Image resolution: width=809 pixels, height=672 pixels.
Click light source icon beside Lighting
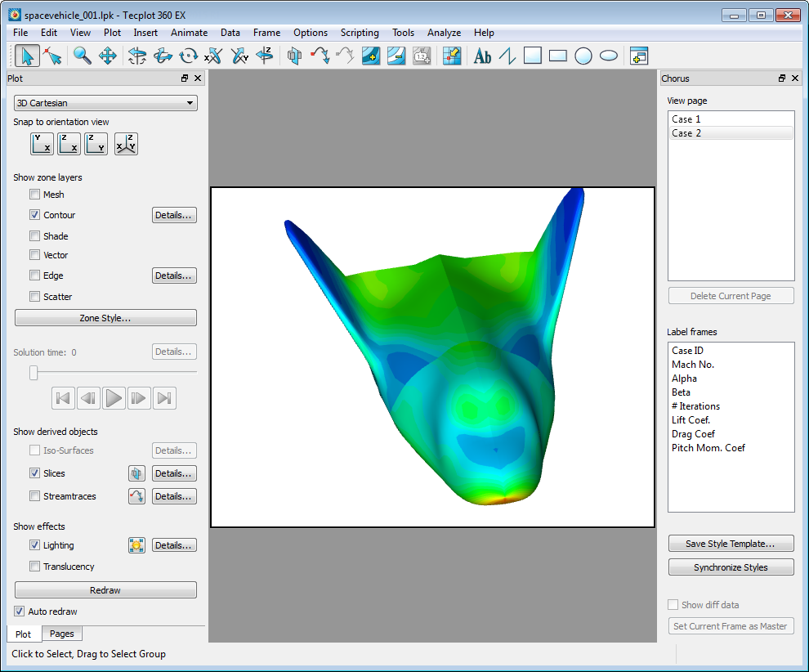136,545
